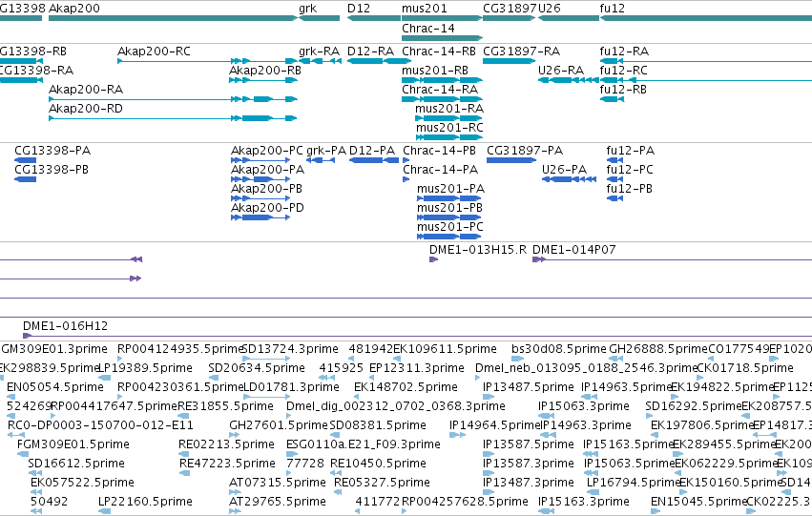Viewport: 812px width, 516px height.
Task: Click the grk gene label
Action: [x=307, y=9]
